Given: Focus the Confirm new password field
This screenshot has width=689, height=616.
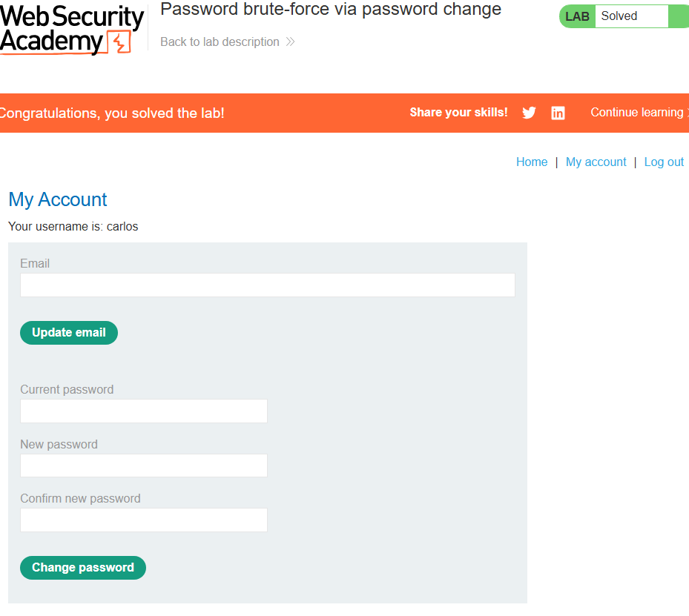Looking at the screenshot, I should point(144,520).
